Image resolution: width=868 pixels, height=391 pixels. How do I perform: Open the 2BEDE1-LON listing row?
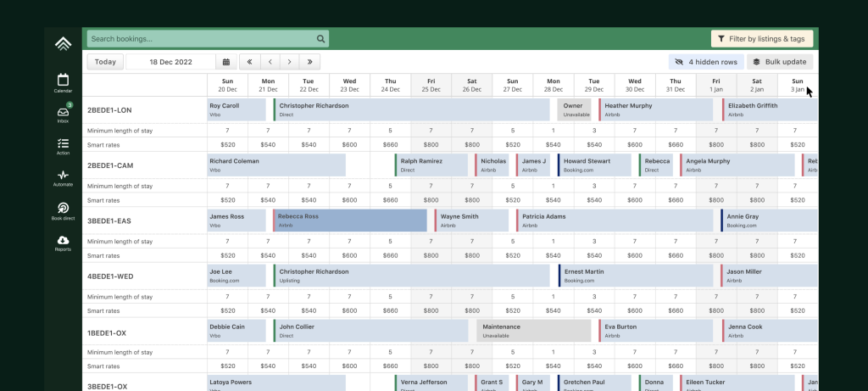[110, 110]
